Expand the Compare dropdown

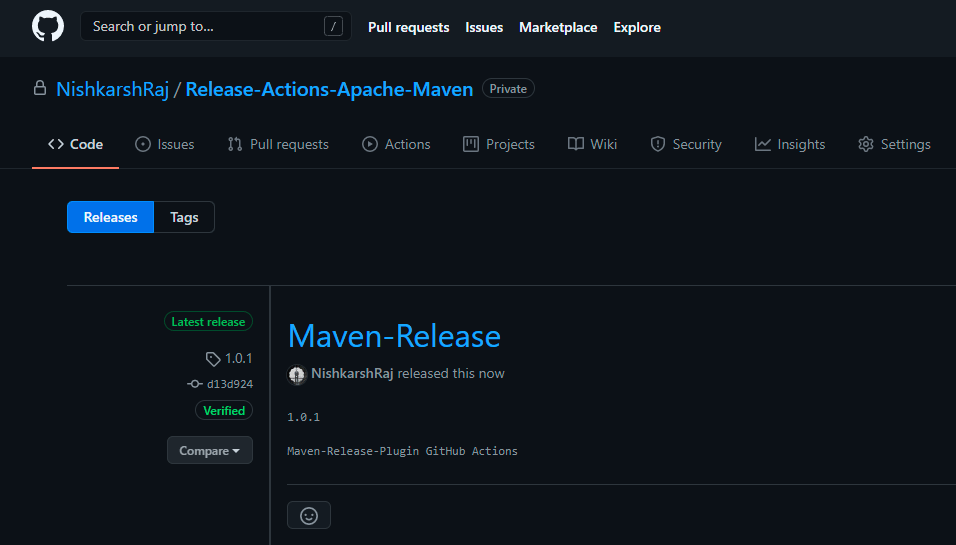tap(210, 451)
